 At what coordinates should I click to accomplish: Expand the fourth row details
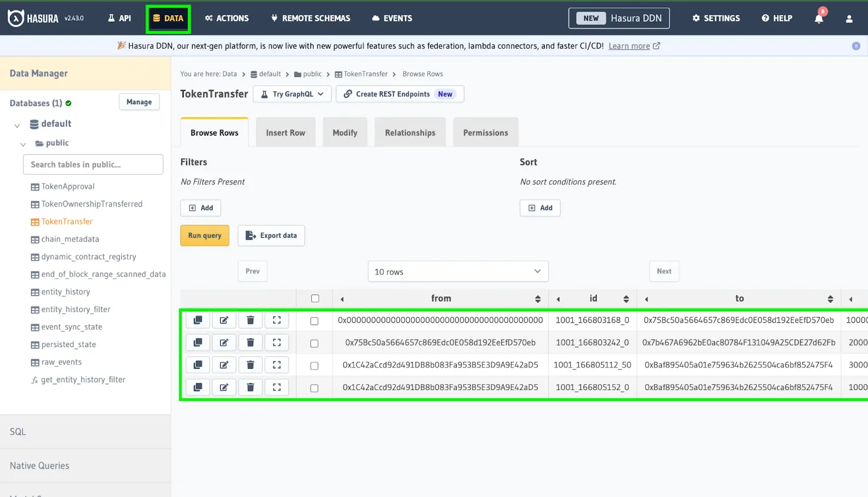277,387
